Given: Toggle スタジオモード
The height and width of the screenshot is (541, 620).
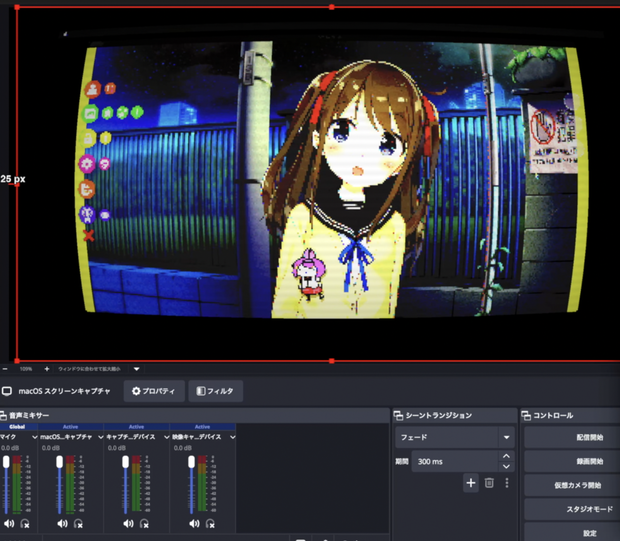Looking at the screenshot, I should pos(572,509).
